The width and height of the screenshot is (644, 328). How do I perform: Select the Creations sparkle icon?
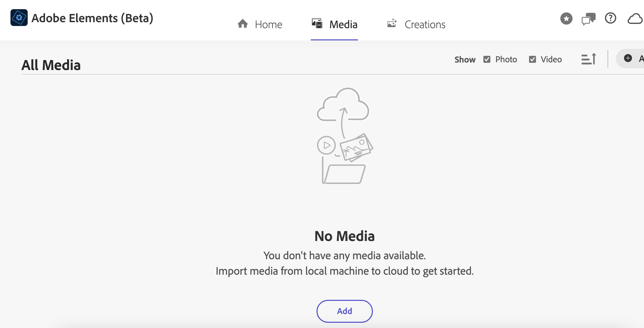click(392, 23)
